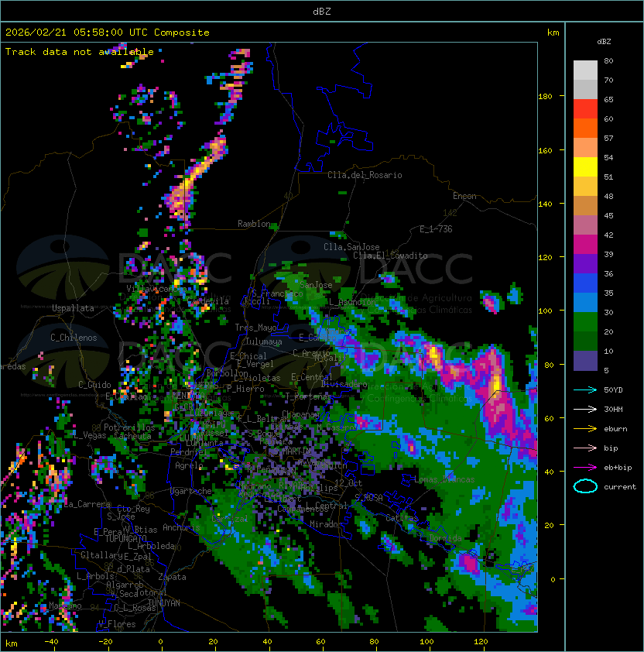Click the cyan 50YD arrow in legend
This screenshot has width=644, height=652.
[585, 390]
